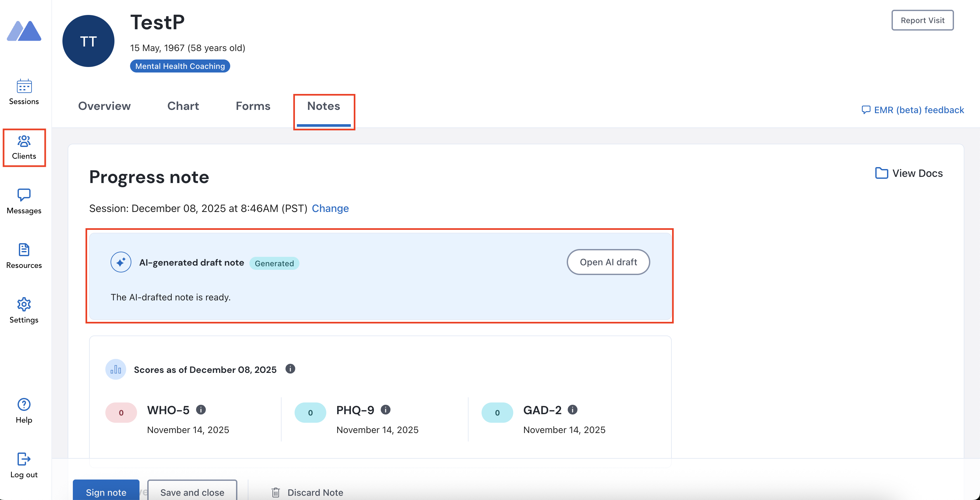Image resolution: width=980 pixels, height=500 pixels.
Task: Click the TT patient avatar
Action: click(x=88, y=41)
